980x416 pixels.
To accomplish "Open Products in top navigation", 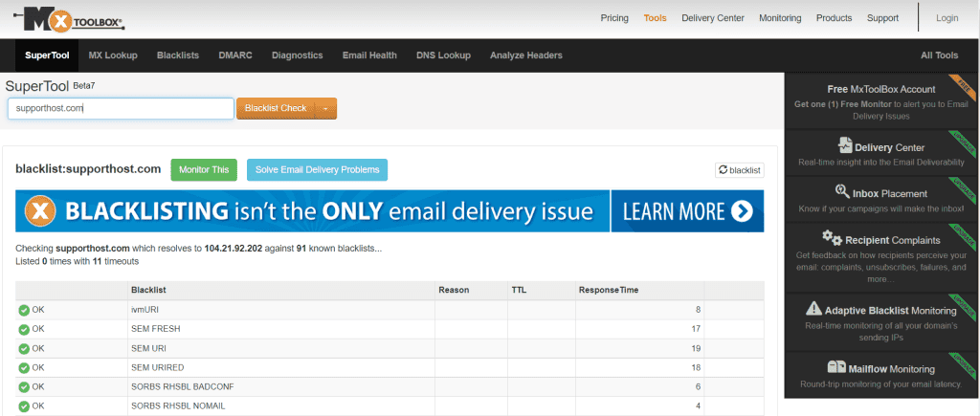I will click(x=834, y=18).
